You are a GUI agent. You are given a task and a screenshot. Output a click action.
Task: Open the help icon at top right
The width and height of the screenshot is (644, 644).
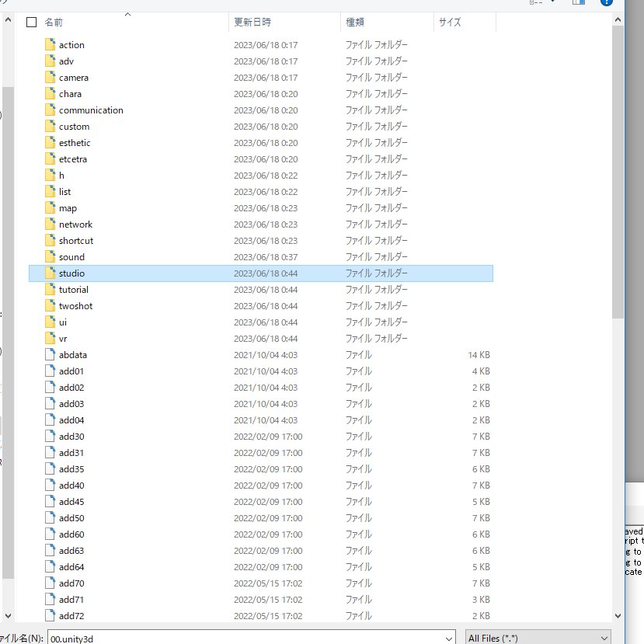(606, 2)
